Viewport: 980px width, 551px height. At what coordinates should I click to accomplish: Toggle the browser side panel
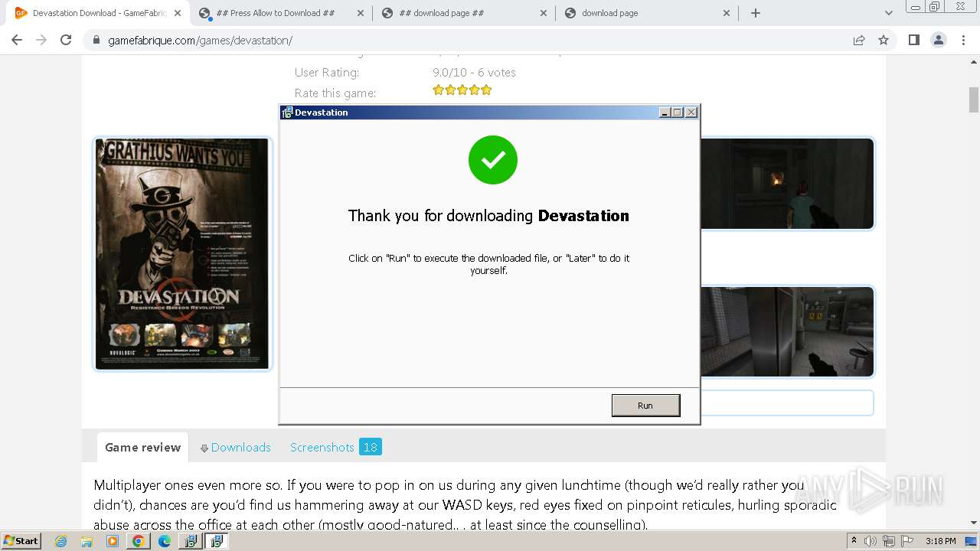(x=913, y=40)
